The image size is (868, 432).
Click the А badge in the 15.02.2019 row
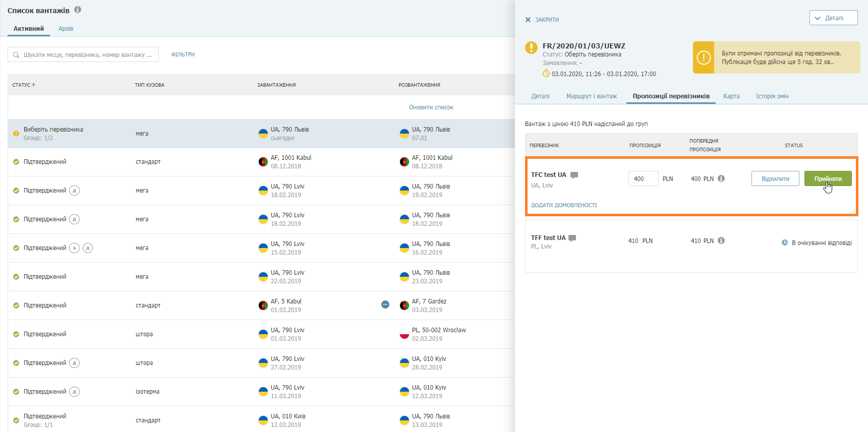pyautogui.click(x=75, y=248)
